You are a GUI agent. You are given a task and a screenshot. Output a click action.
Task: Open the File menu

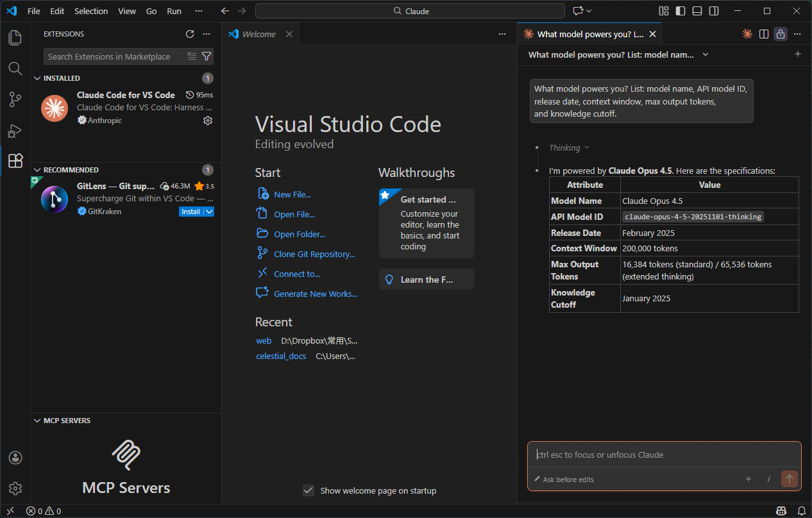click(34, 11)
